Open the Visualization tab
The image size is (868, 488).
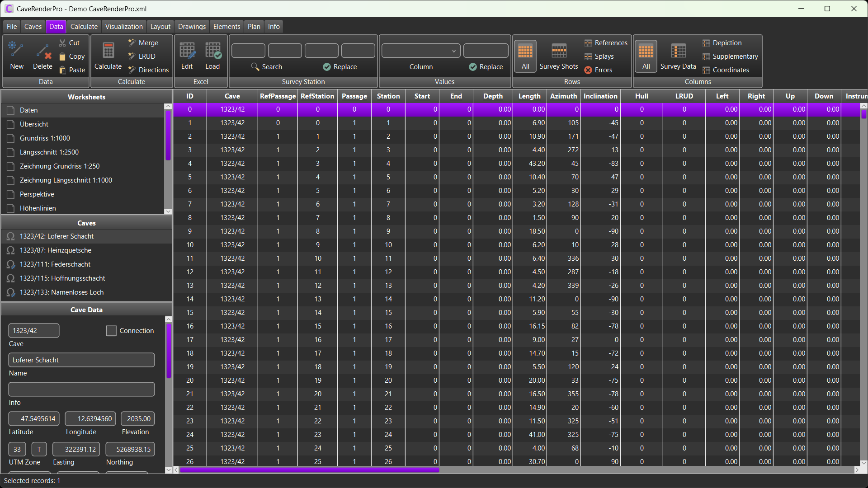[x=124, y=27]
